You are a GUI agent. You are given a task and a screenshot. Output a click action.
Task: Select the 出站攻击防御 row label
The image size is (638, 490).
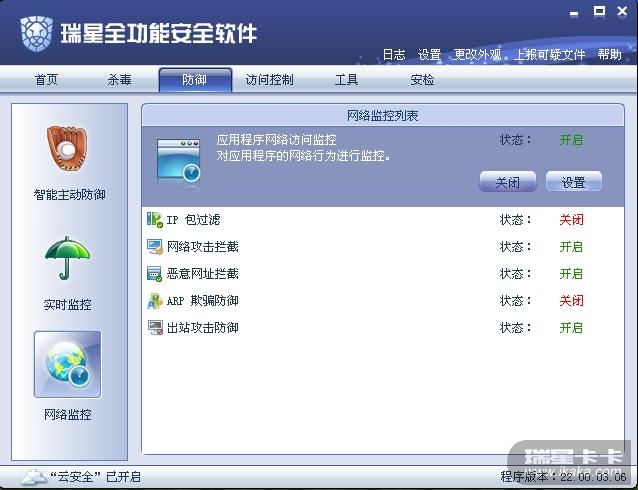pyautogui.click(x=203, y=328)
